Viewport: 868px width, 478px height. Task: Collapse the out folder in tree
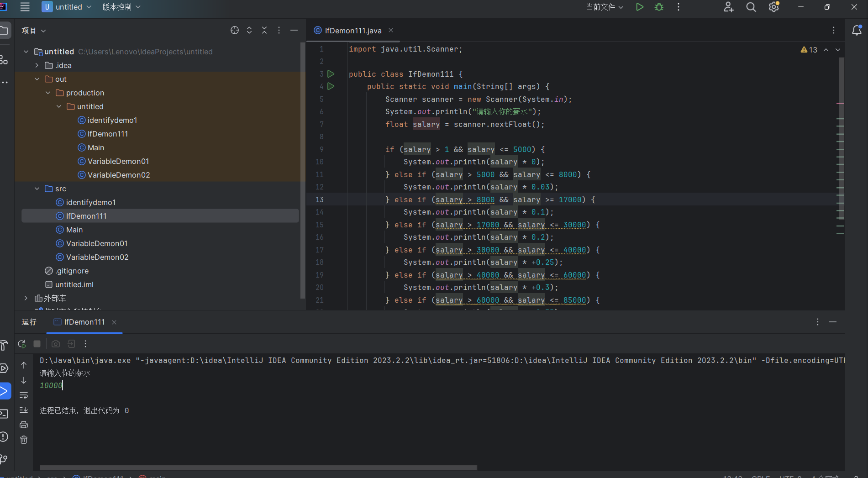[37, 79]
